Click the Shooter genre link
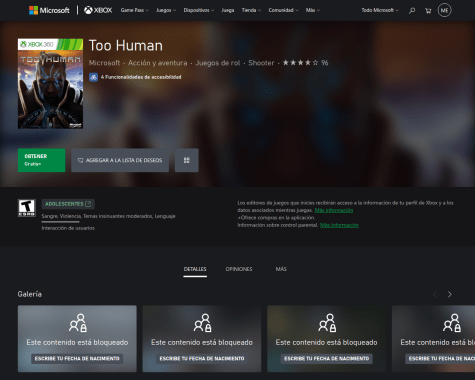Screen dimensions: 475x380 pos(261,63)
